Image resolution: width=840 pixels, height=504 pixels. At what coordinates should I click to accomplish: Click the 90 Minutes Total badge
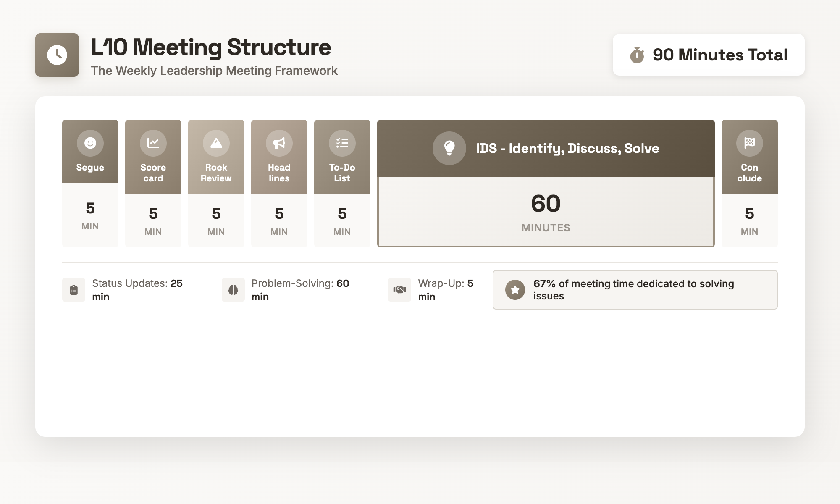709,55
